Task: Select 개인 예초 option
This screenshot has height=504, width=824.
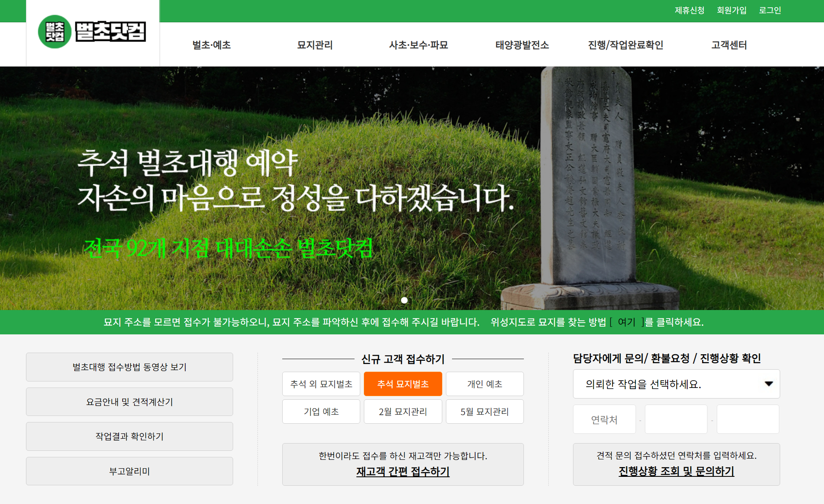Action: [484, 384]
